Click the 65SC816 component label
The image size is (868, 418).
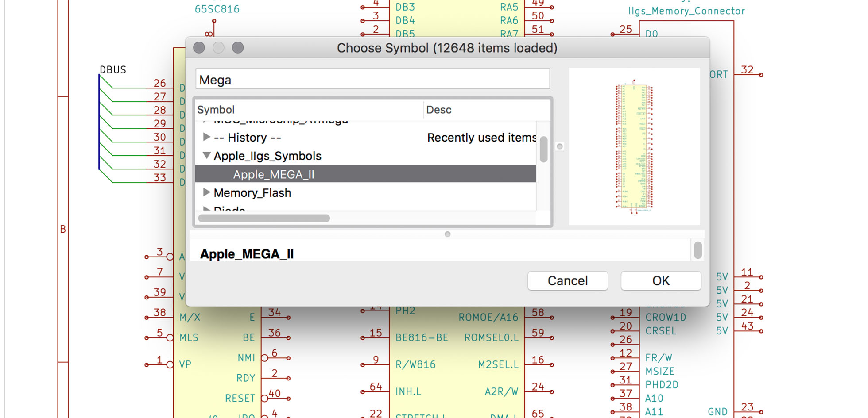(217, 9)
